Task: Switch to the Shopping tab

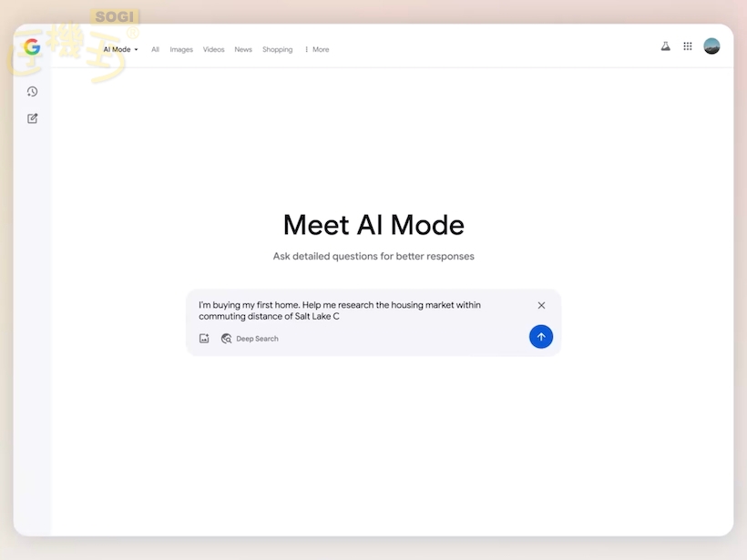Action: click(277, 49)
